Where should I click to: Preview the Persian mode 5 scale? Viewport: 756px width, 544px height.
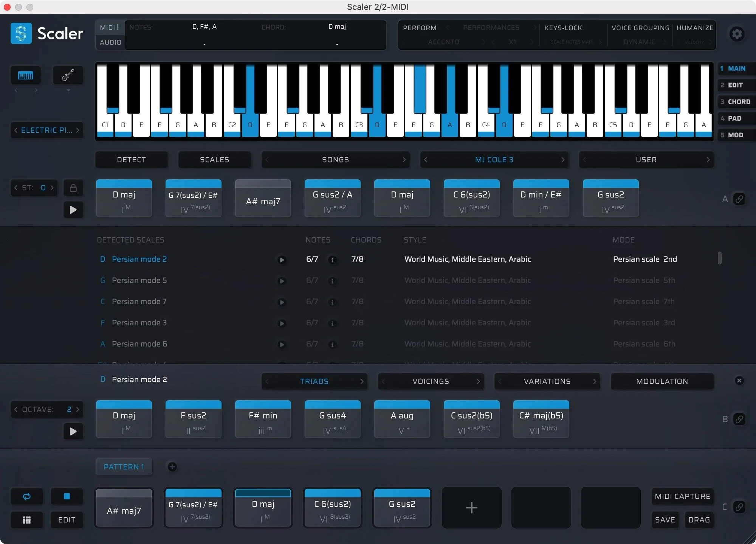pos(282,281)
